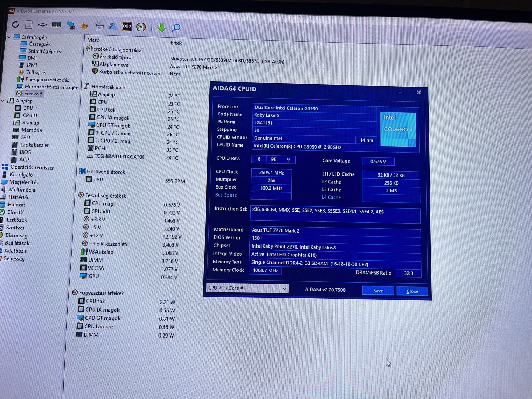Click the L4 Cache link label
Image resolution: width=532 pixels, height=399 pixels.
[331, 197]
